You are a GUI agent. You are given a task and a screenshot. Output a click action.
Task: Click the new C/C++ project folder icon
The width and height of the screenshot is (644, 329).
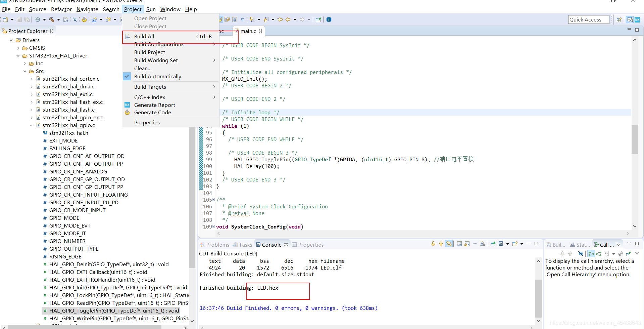click(108, 19)
